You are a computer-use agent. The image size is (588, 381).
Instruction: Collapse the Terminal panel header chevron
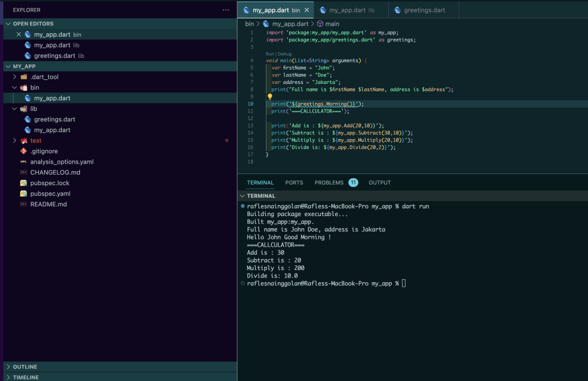coord(242,196)
